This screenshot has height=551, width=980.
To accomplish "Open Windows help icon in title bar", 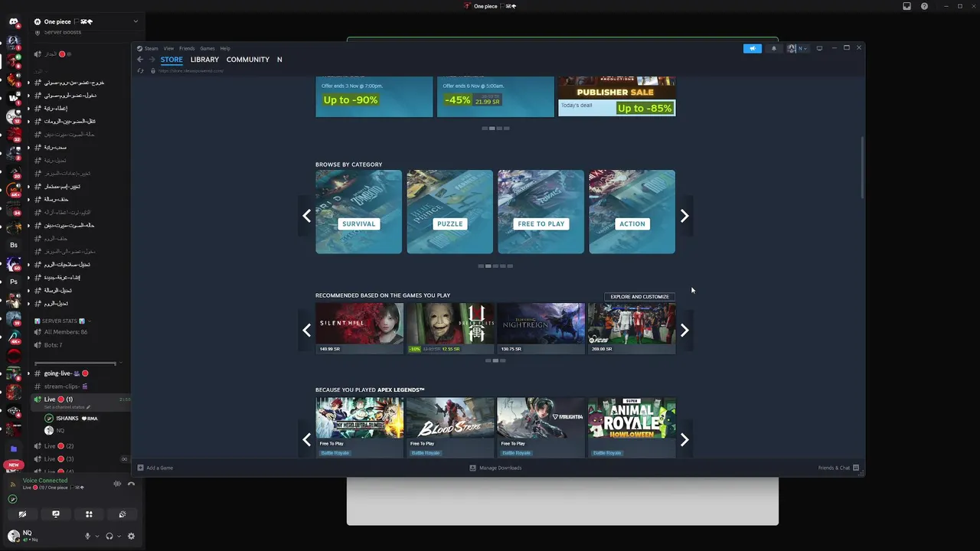I will click(924, 6).
